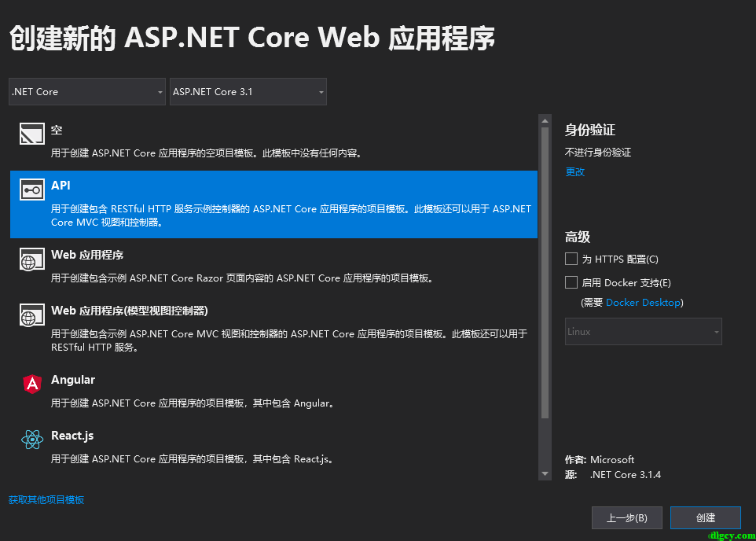Click the Web 应用程序(模型视图控制器) template icon
756x541 pixels.
click(x=31, y=315)
